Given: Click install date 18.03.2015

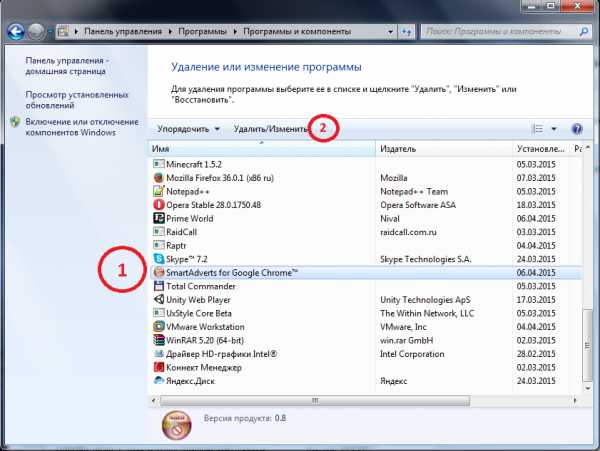Looking at the screenshot, I should click(x=536, y=205).
